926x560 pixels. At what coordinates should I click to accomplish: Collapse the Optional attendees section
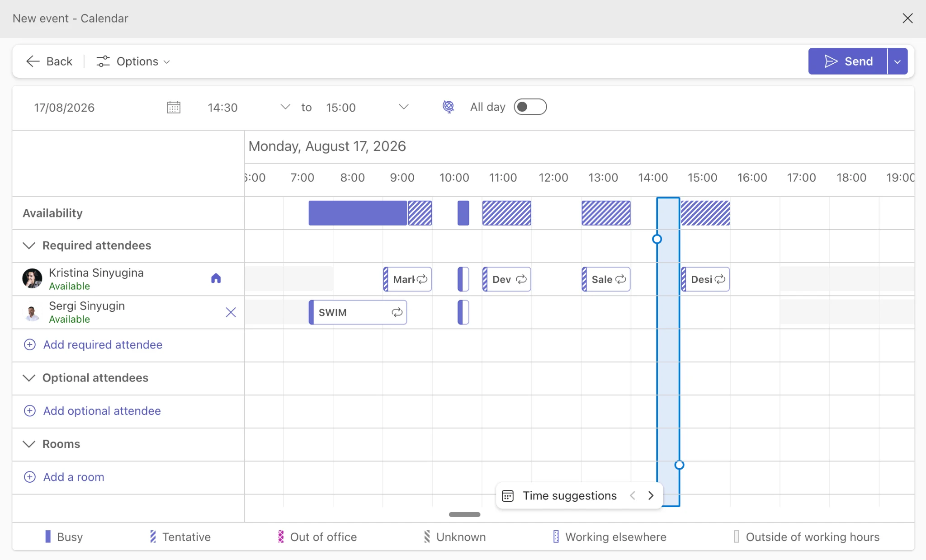coord(29,378)
